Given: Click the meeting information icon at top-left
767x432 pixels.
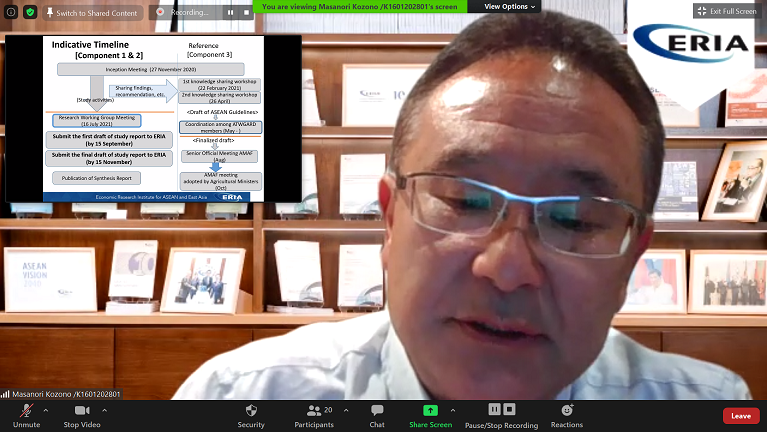Looking at the screenshot, I should tap(12, 12).
